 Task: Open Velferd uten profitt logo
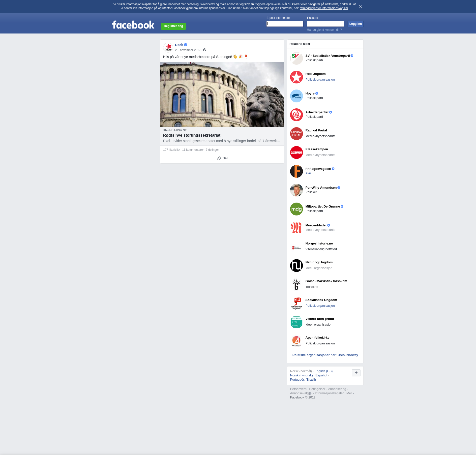click(x=297, y=322)
